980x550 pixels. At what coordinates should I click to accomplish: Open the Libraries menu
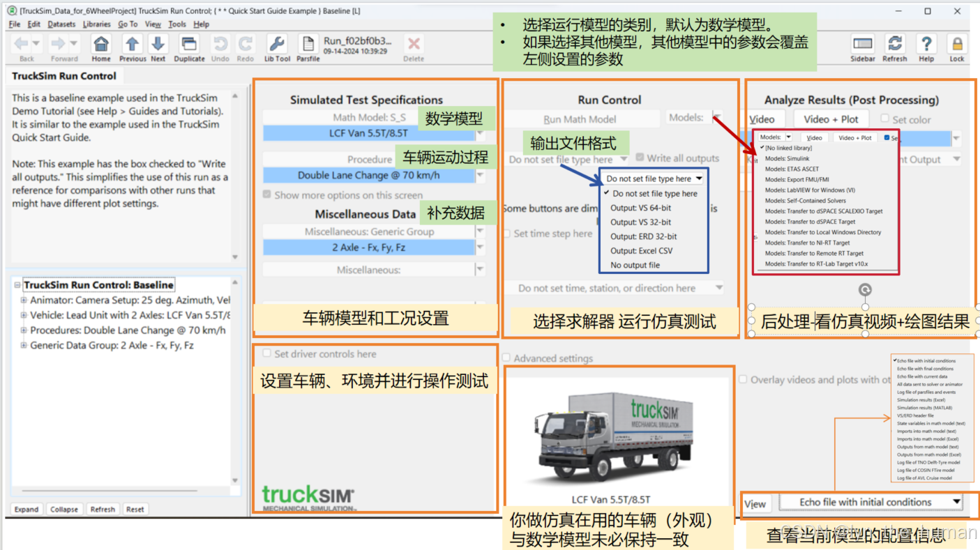click(96, 24)
